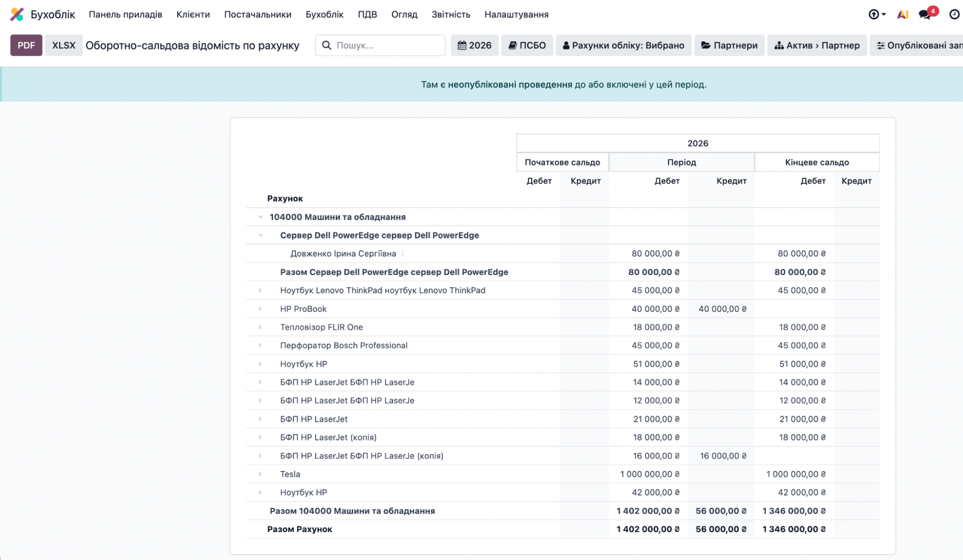
Task: Open the Постачальники menu
Action: (258, 15)
